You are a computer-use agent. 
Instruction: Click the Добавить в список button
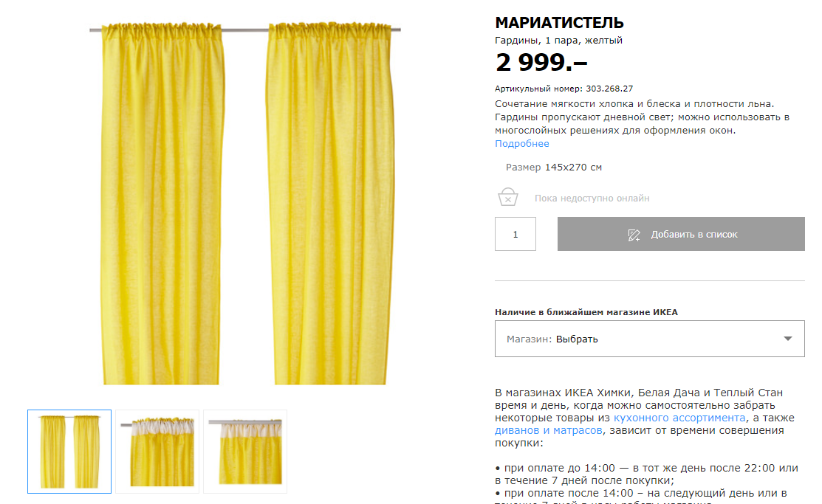[681, 234]
